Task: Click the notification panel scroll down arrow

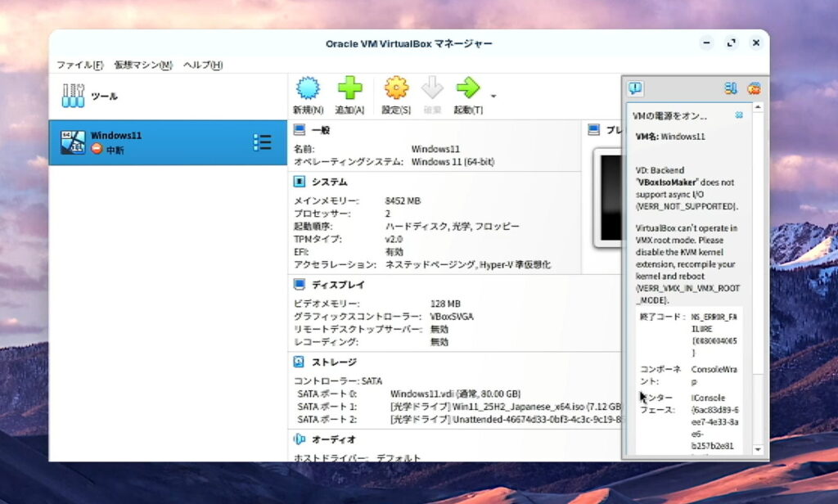Action: 757,449
